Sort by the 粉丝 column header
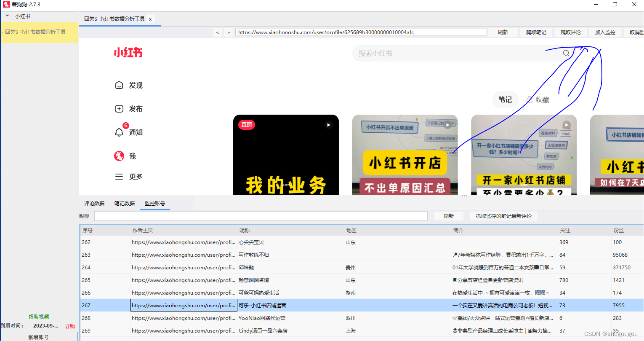The width and height of the screenshot is (644, 341). 628,230
